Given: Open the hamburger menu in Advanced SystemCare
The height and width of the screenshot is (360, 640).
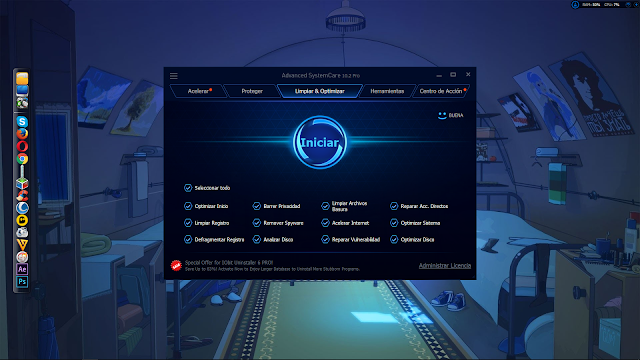Looking at the screenshot, I should coord(173,76).
